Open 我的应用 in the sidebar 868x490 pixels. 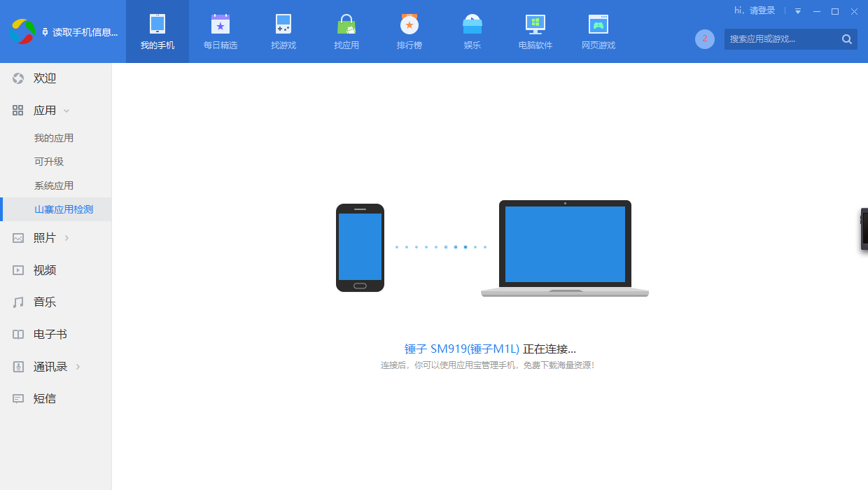pyautogui.click(x=55, y=138)
